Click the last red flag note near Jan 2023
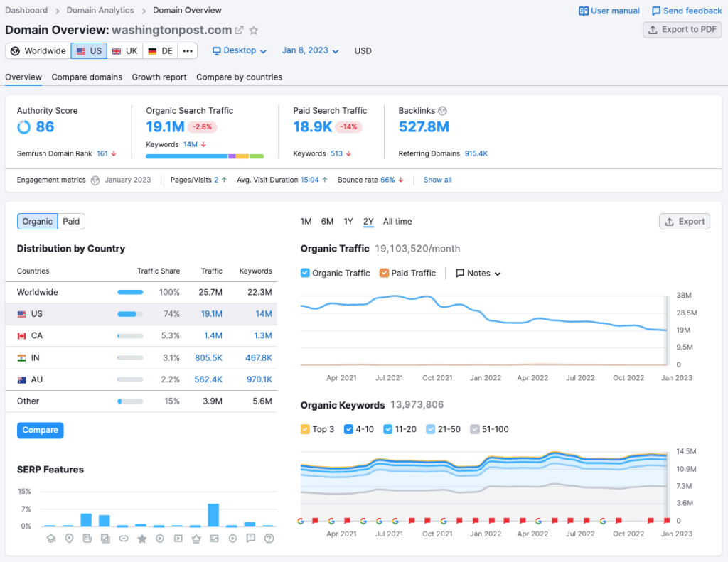The width and height of the screenshot is (728, 562). 667,521
